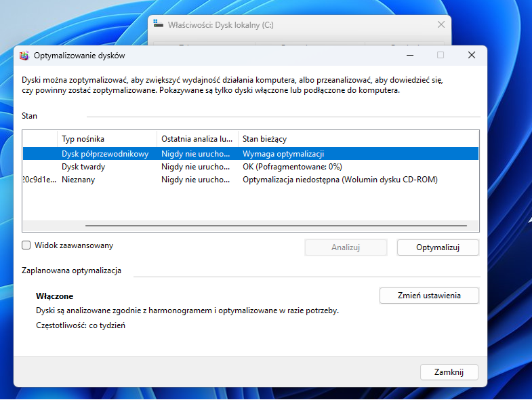Click the Zamknij button
The image size is (532, 402).
point(449,372)
